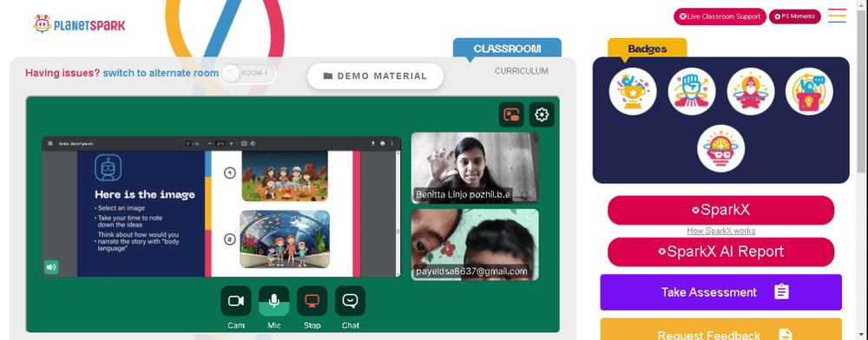
Task: Click the PDF fit to page icon
Action: (x=244, y=144)
